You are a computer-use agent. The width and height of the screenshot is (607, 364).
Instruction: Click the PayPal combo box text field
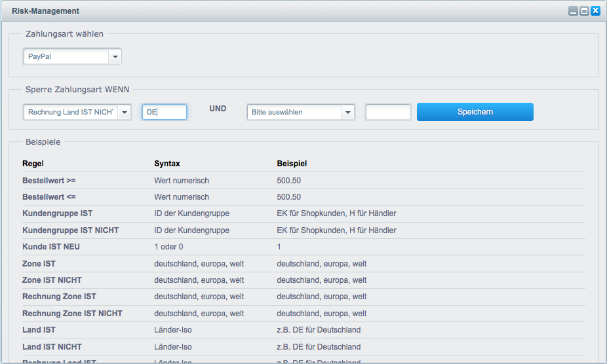66,57
